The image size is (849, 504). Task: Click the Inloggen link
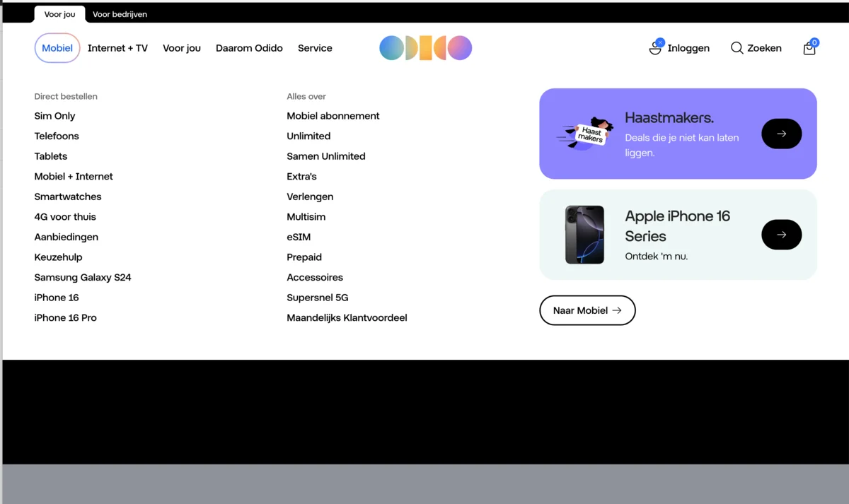click(688, 48)
